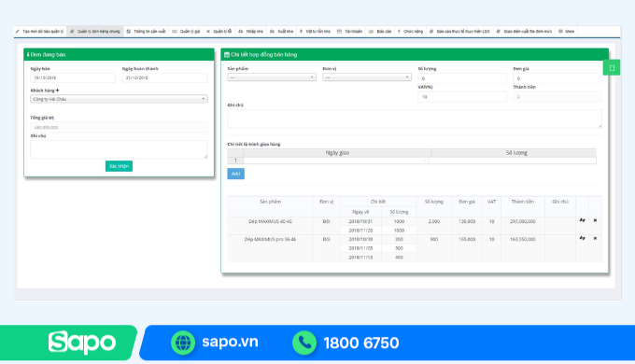Open the 'Quản lý lỗi' tab
635x364 pixels.
click(x=219, y=31)
